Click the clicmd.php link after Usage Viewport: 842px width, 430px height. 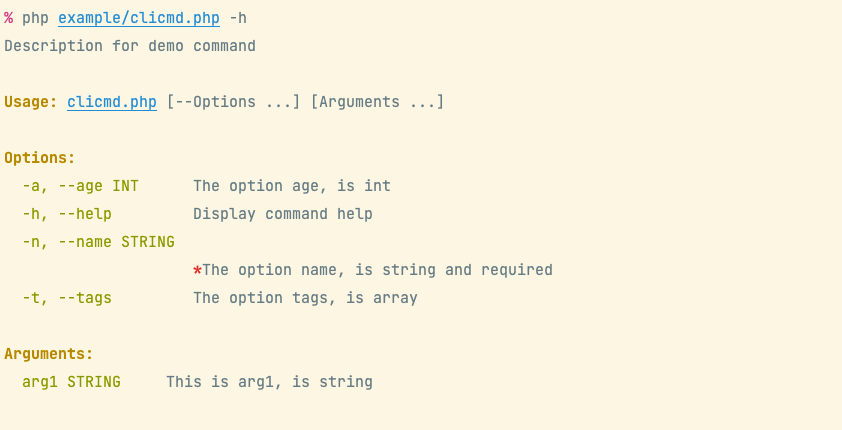pyautogui.click(x=112, y=102)
